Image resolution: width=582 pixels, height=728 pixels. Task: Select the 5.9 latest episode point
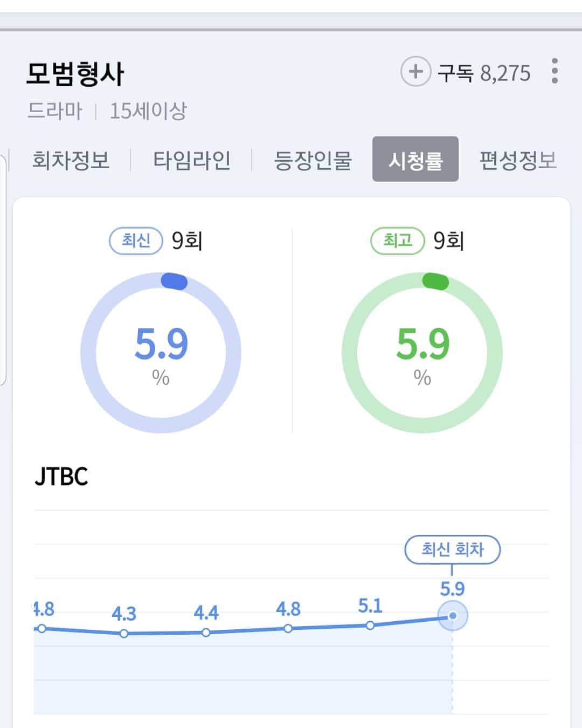tap(453, 615)
